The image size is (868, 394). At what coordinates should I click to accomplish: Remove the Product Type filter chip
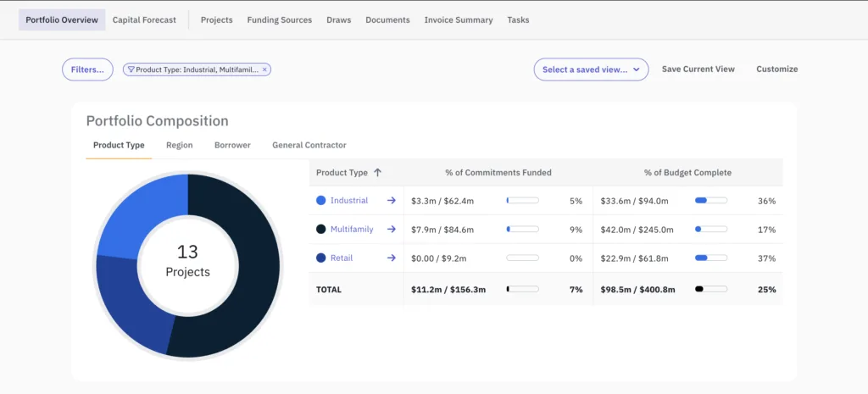tap(264, 69)
